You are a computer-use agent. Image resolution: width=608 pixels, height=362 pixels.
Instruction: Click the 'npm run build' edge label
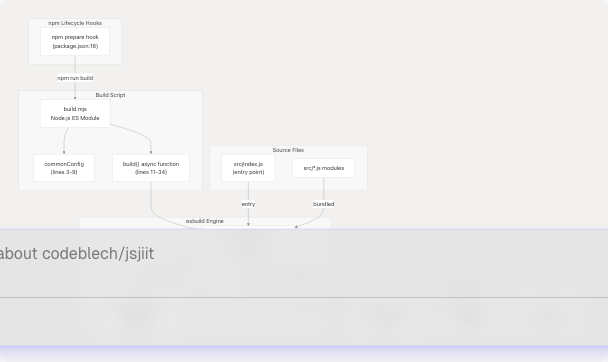click(75, 78)
